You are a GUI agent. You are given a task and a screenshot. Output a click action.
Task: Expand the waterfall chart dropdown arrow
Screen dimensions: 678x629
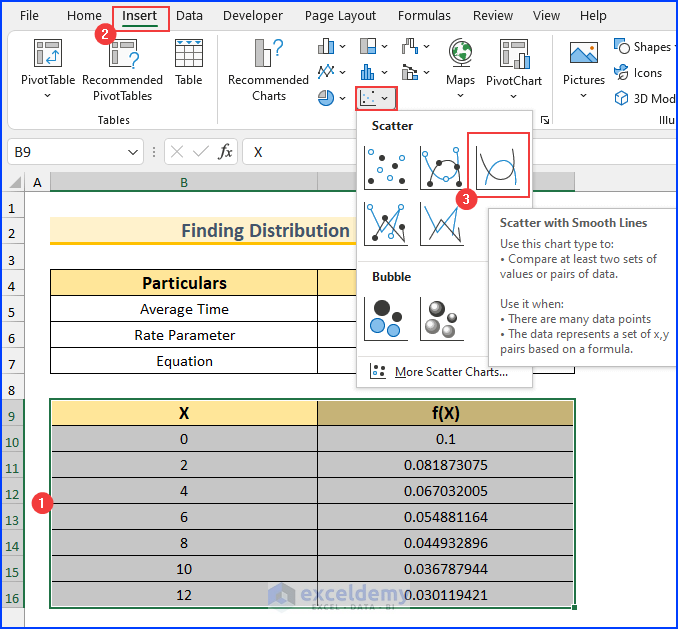[x=426, y=46]
